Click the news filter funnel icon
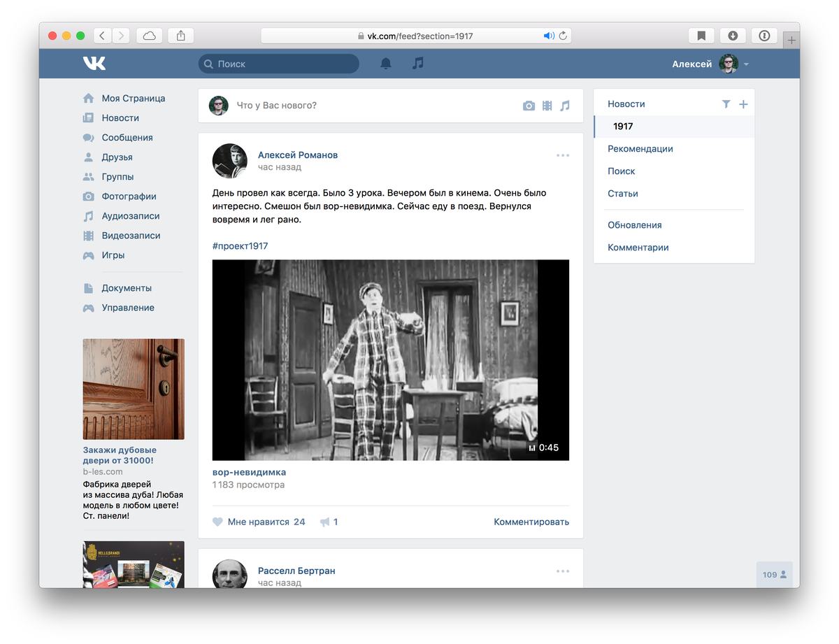 (x=726, y=103)
